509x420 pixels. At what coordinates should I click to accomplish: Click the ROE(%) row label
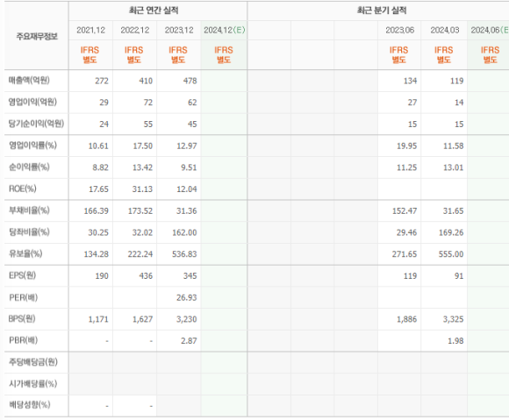click(x=23, y=189)
